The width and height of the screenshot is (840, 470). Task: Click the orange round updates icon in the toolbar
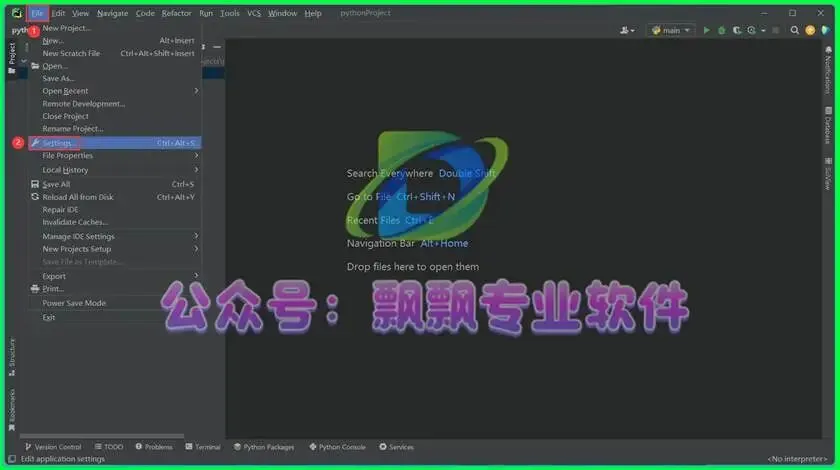810,31
